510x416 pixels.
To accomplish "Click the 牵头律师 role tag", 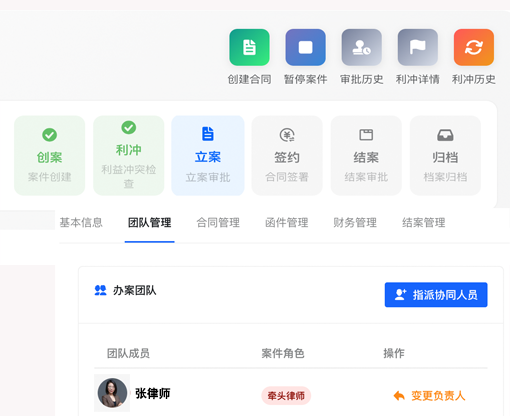I will tap(286, 396).
